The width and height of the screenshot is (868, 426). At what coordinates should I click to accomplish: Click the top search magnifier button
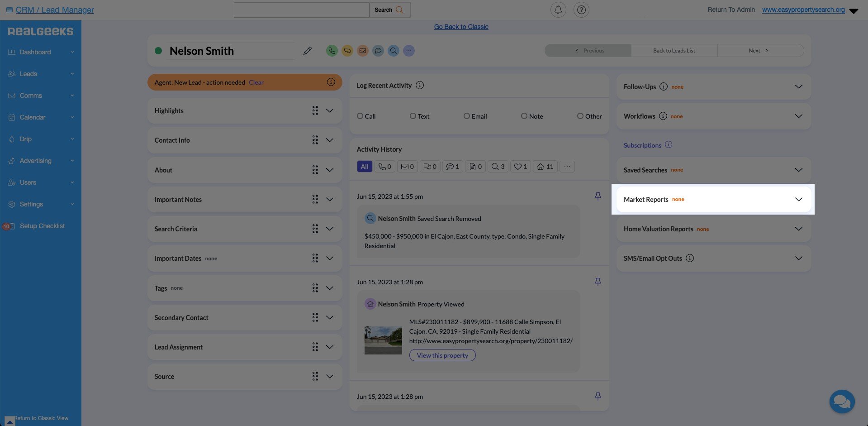click(x=390, y=10)
